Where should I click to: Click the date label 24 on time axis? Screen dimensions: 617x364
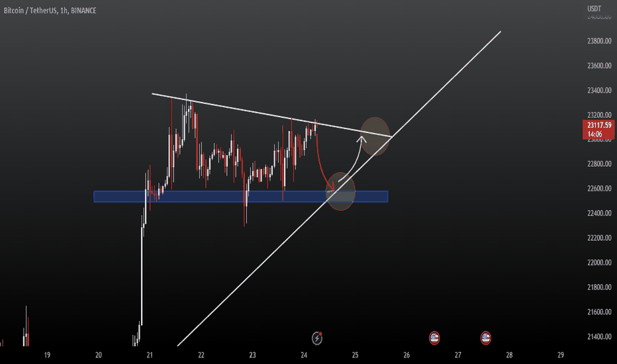(304, 355)
